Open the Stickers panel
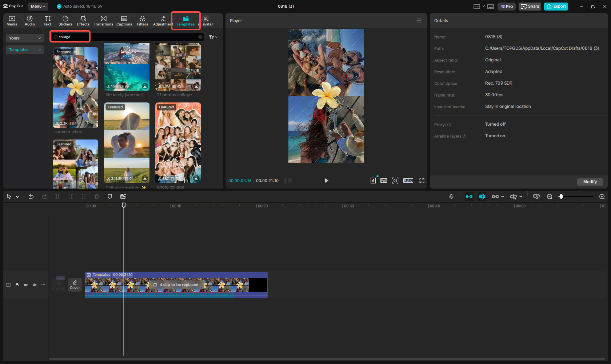 (x=65, y=20)
